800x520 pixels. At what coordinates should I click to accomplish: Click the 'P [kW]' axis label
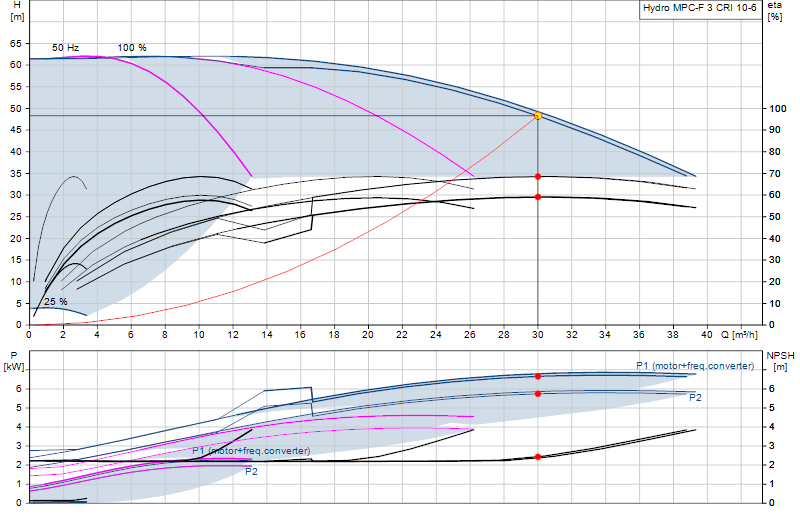click(x=14, y=361)
